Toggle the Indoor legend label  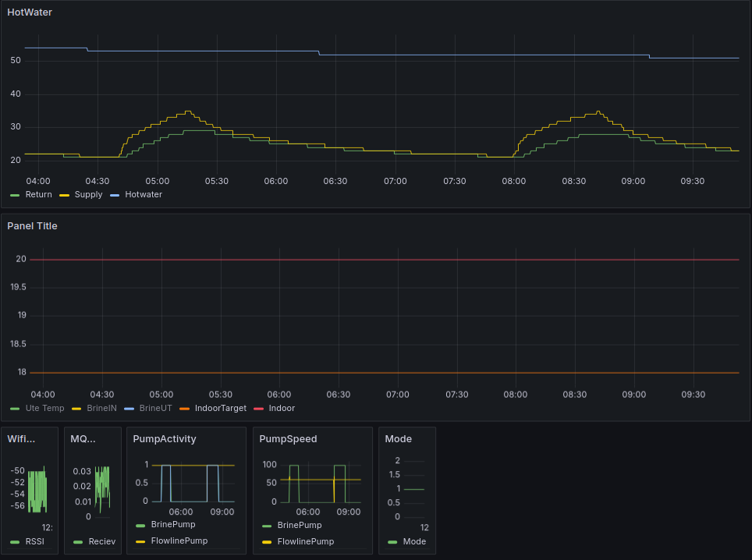[282, 408]
